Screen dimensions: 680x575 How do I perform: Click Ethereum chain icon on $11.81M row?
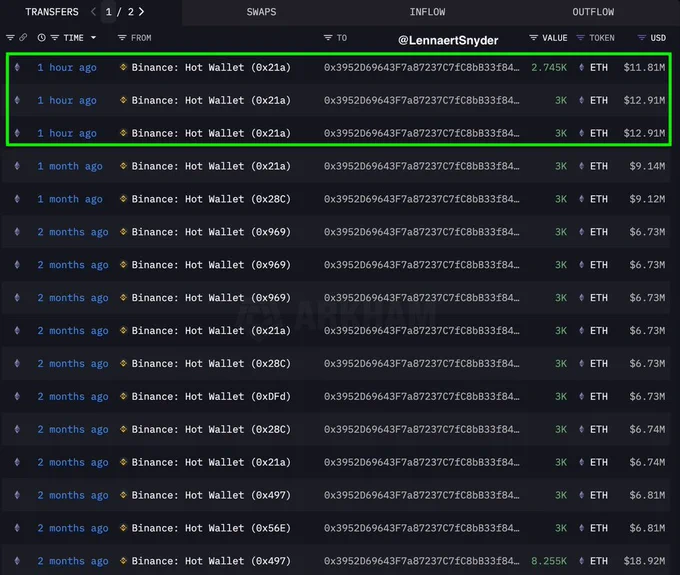17,67
